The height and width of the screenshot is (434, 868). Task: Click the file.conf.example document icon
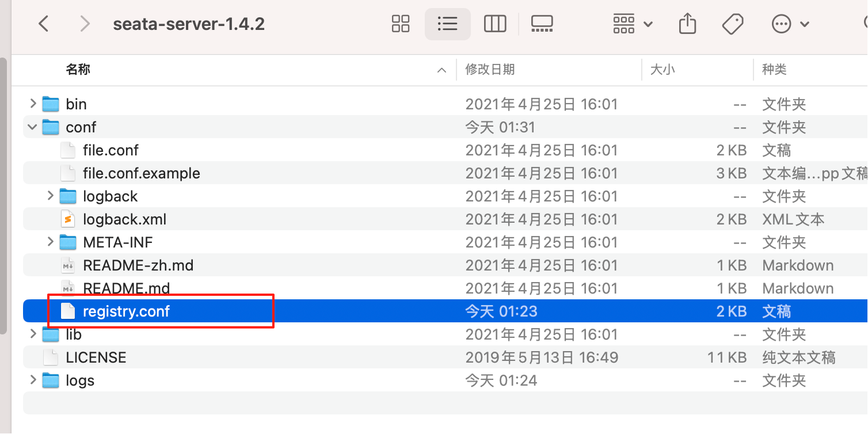coord(68,173)
